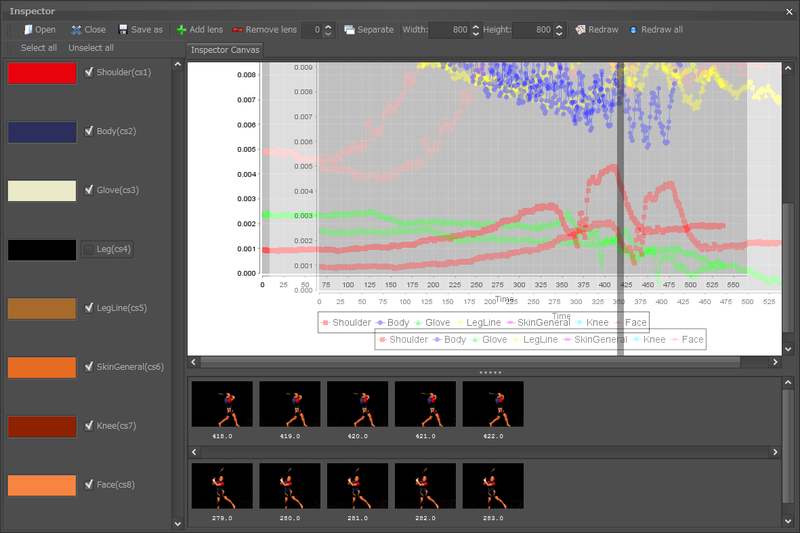Click the Separate windows icon

[349, 30]
